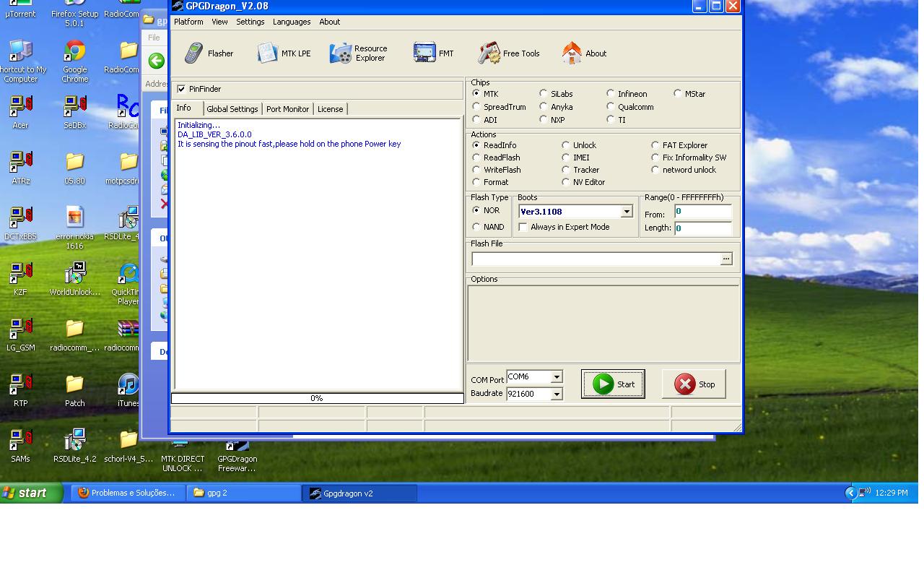Image resolution: width=924 pixels, height=578 pixels.
Task: Select the MTK chip option
Action: point(476,94)
